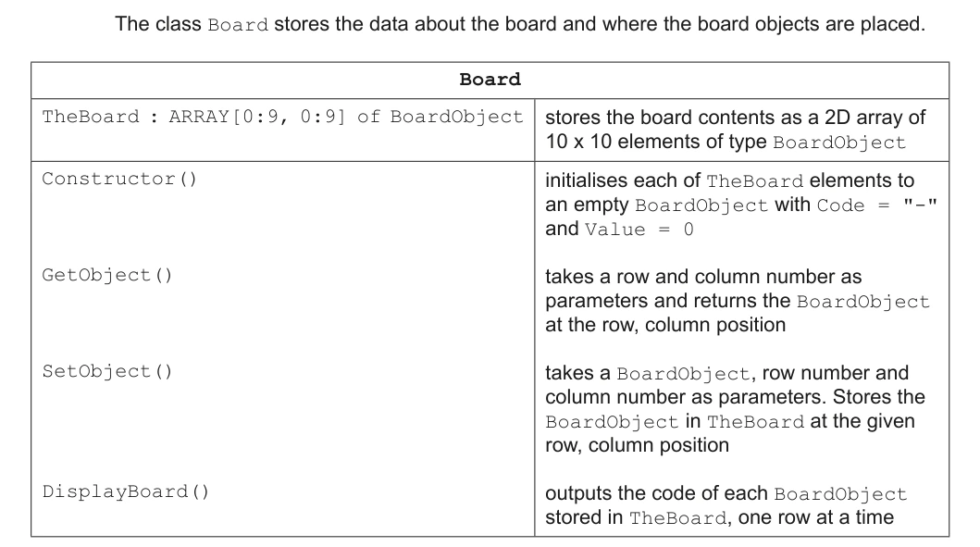Click 'at the row, column position' line
This screenshot has width=980, height=547.
click(x=665, y=325)
